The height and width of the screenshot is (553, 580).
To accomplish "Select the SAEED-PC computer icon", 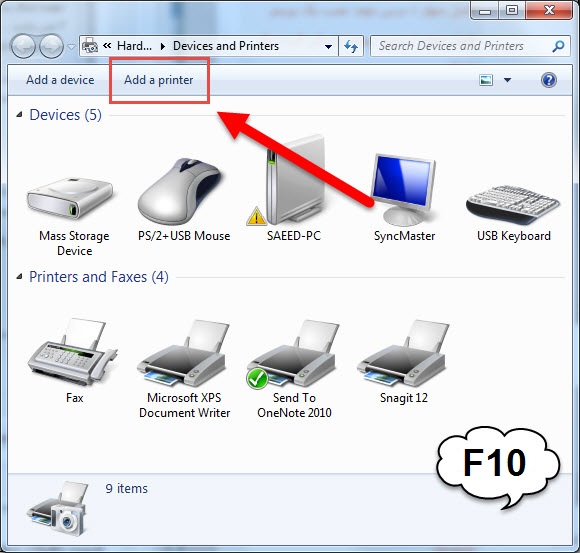I will (294, 180).
